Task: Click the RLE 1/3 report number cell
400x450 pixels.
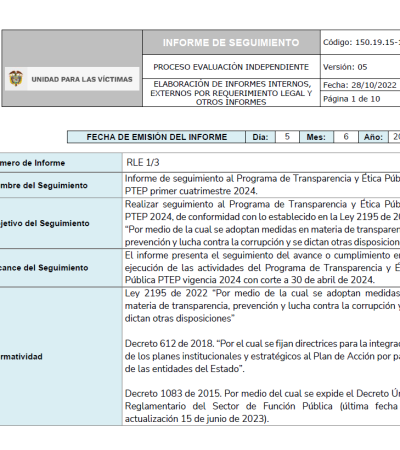Action: (x=261, y=163)
